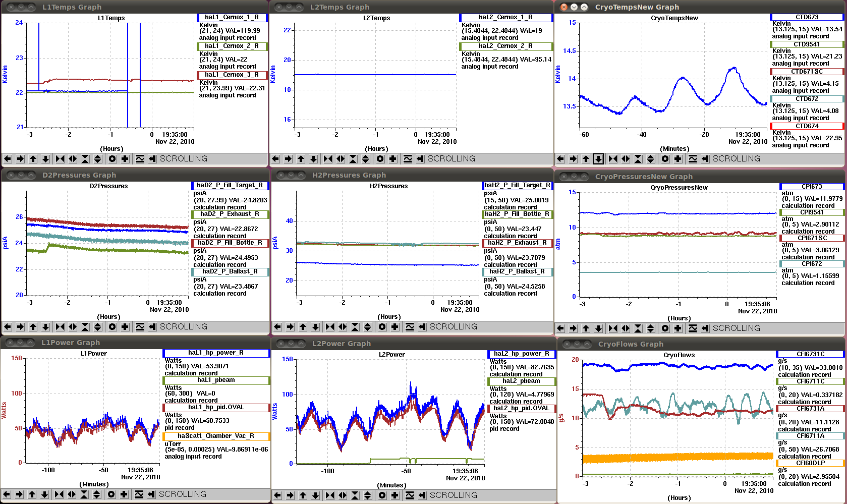The image size is (847, 504).
Task: Click horizontal zoom-in icon in L2Power toolbar
Action: point(330,495)
